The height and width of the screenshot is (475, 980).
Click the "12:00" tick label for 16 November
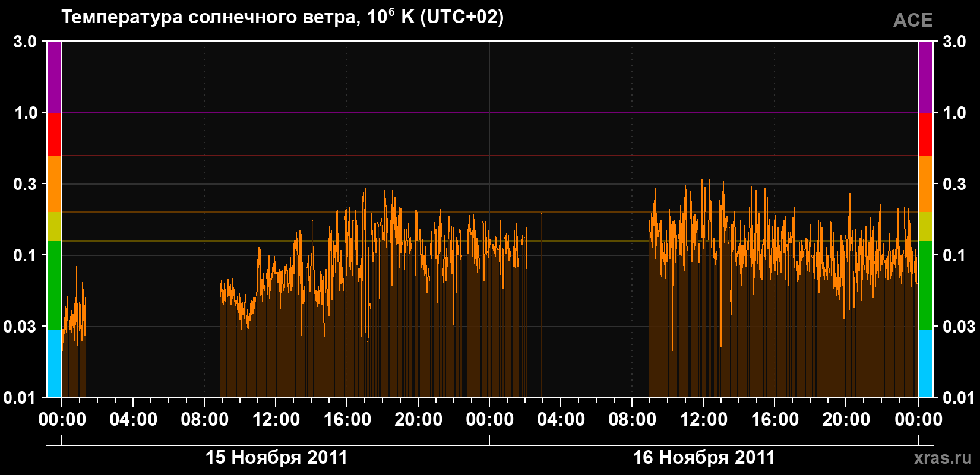point(704,420)
